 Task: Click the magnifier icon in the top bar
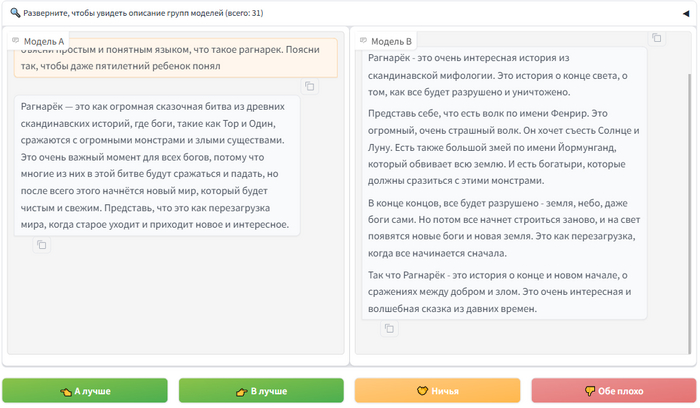click(x=15, y=13)
